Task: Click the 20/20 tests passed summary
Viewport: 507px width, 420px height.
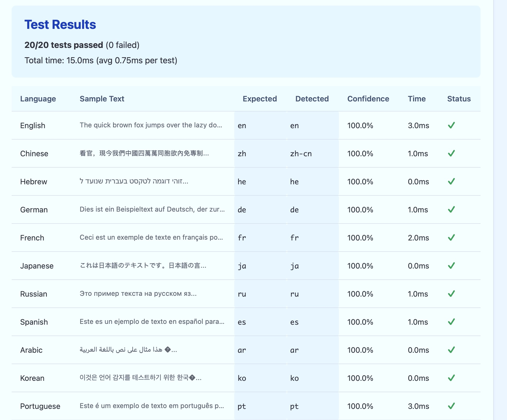Action: click(64, 45)
